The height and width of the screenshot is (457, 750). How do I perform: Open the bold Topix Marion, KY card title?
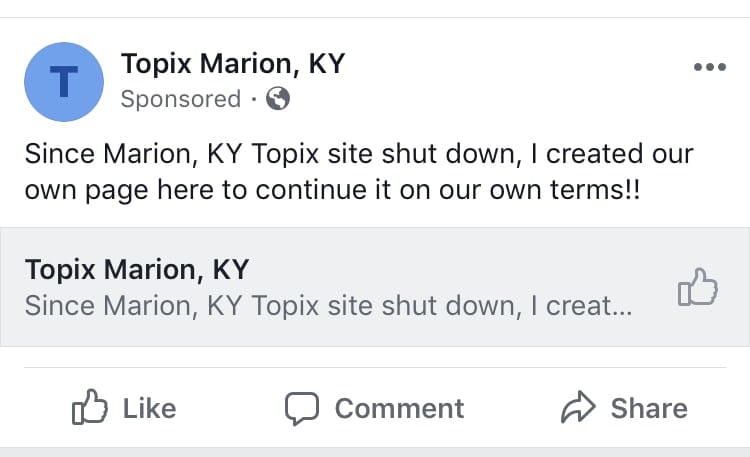click(137, 269)
